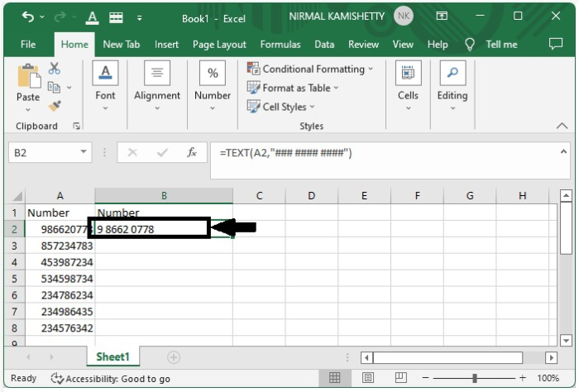Select the Sheet1 sheet tab
579x392 pixels.
click(113, 357)
